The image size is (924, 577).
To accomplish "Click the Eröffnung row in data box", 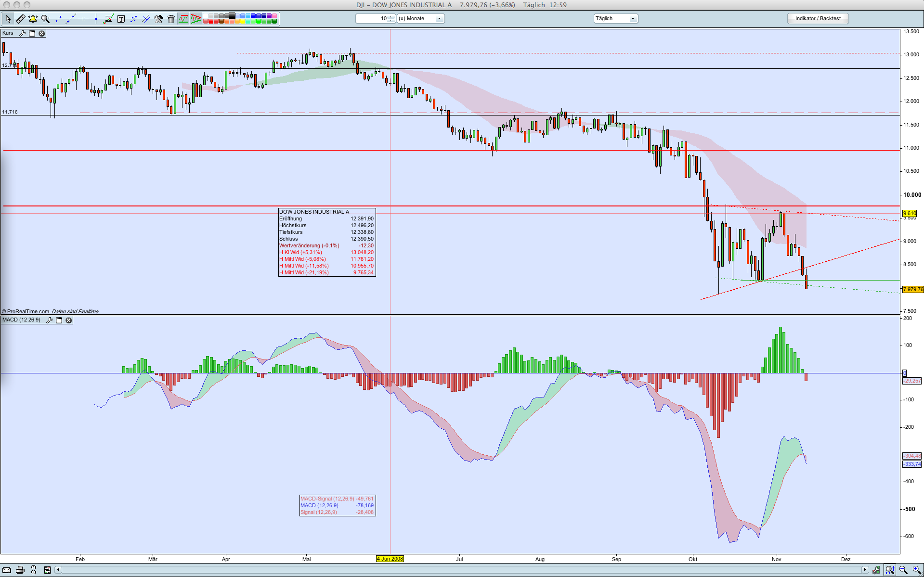I will [326, 218].
